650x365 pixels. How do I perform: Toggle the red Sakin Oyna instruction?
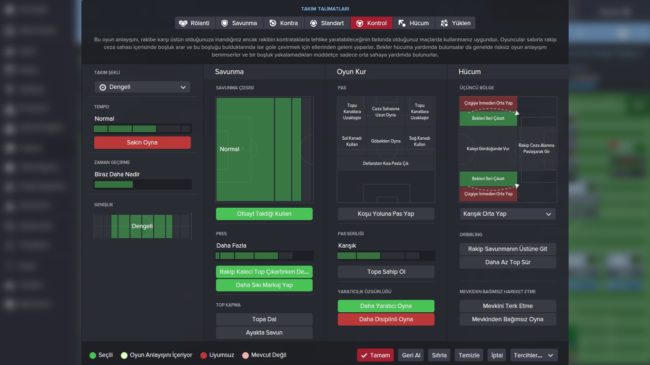(142, 143)
